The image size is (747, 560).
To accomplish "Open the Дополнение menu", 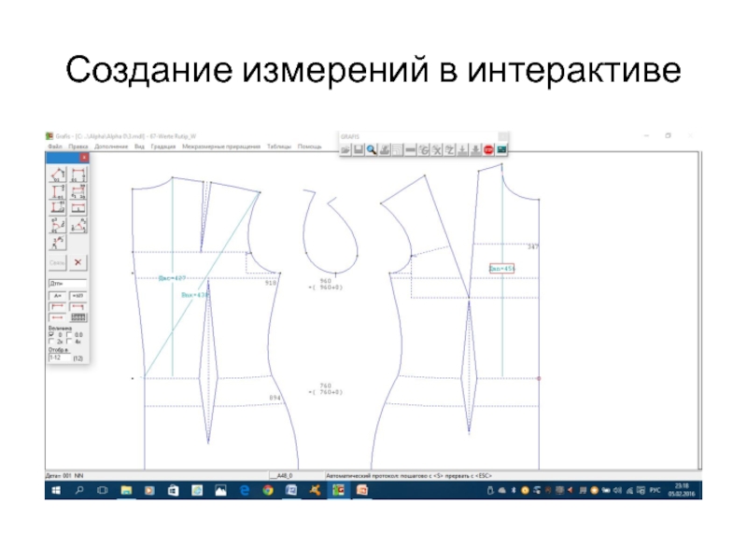I will coord(111,147).
